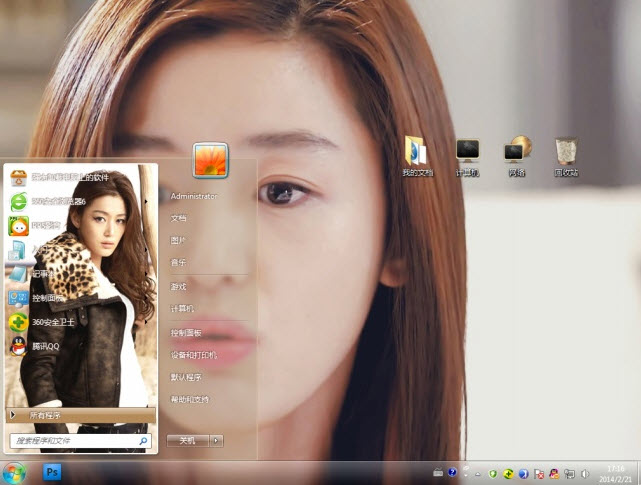This screenshot has width=641, height=485.
Task: Click the volume speaker tray icon
Action: click(583, 472)
